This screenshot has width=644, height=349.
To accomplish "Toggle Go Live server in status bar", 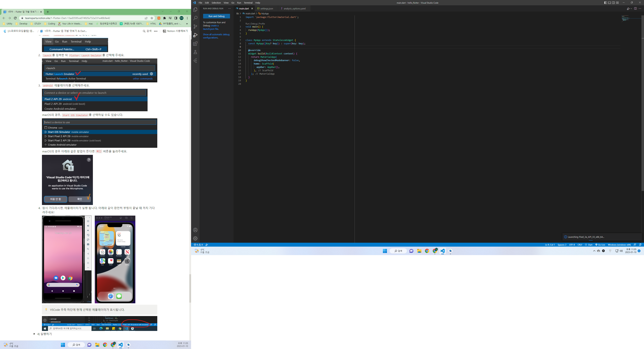I will pyautogui.click(x=600, y=245).
